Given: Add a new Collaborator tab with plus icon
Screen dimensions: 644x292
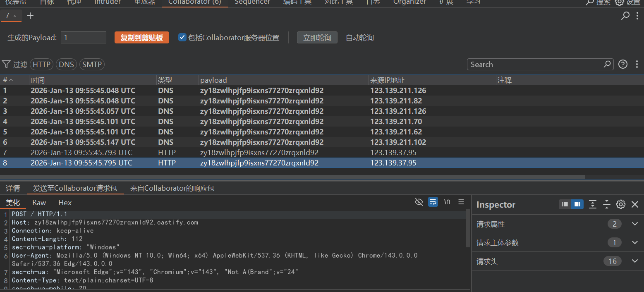Looking at the screenshot, I should click(x=30, y=16).
